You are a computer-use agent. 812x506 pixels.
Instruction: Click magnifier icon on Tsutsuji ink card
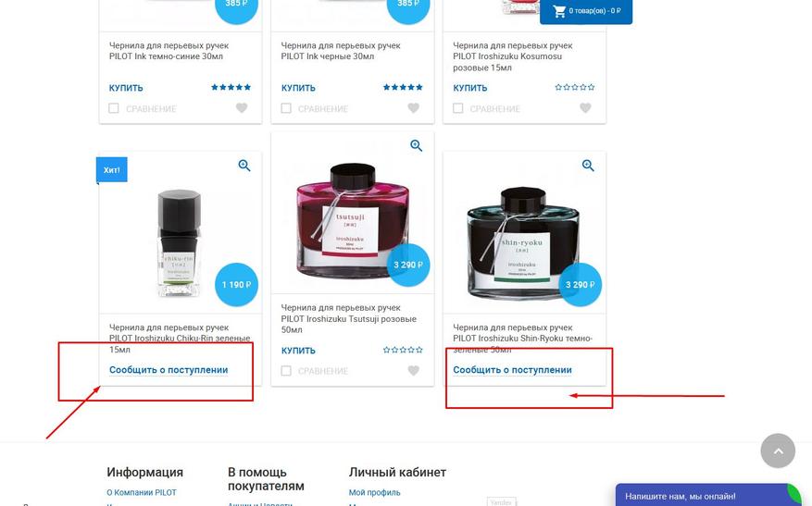(x=417, y=146)
